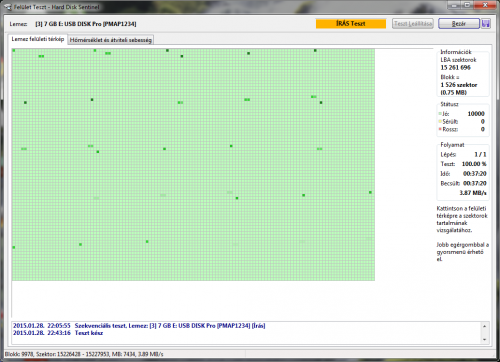
Task: Click the Jó count value 10000
Action: click(x=476, y=114)
